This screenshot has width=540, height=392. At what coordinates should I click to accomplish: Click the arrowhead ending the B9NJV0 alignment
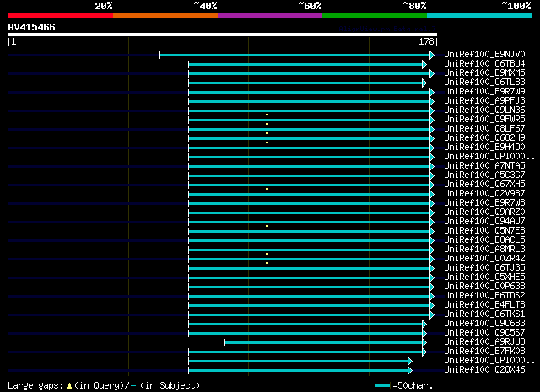(432, 55)
